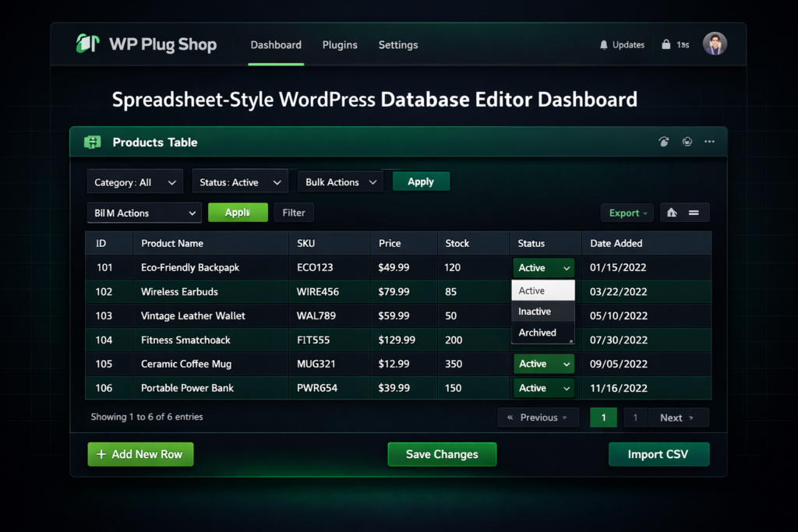
Task: Open the Plugins tab
Action: 340,44
